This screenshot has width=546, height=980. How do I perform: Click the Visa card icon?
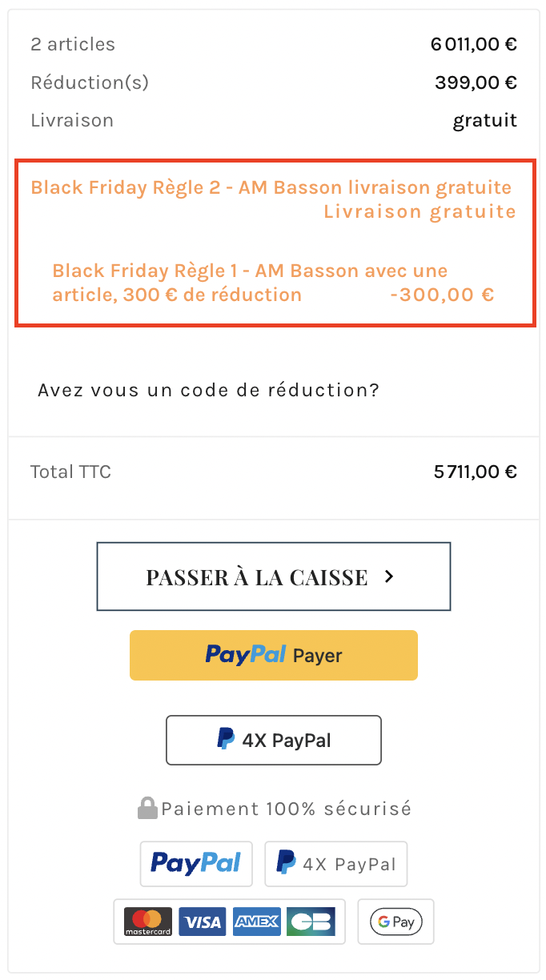click(x=202, y=922)
